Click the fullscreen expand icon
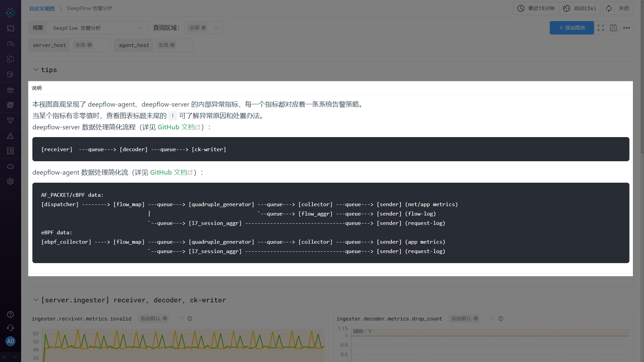 601,28
